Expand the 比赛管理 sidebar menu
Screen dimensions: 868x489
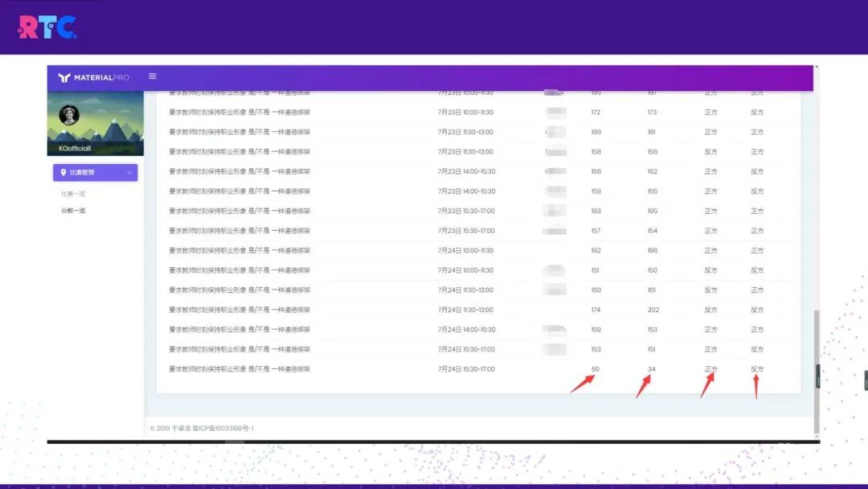(95, 173)
